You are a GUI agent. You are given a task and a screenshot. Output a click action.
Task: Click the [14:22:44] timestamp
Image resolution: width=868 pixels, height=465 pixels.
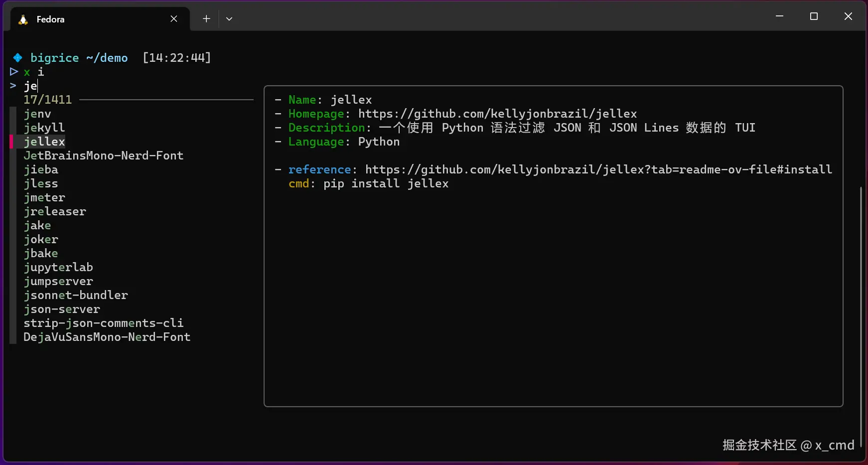(177, 58)
